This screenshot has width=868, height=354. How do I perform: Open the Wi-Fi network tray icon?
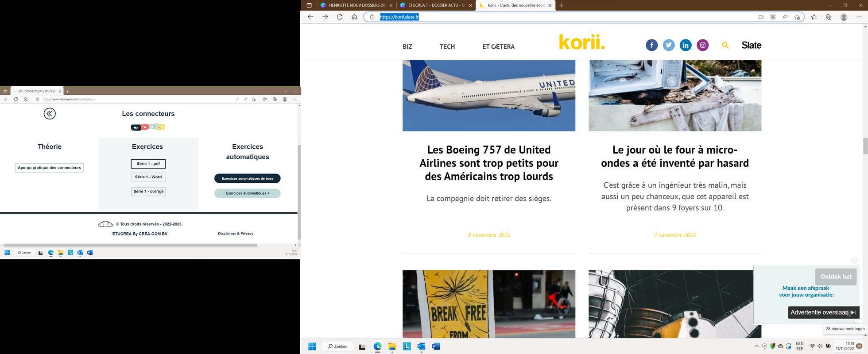click(x=812, y=346)
